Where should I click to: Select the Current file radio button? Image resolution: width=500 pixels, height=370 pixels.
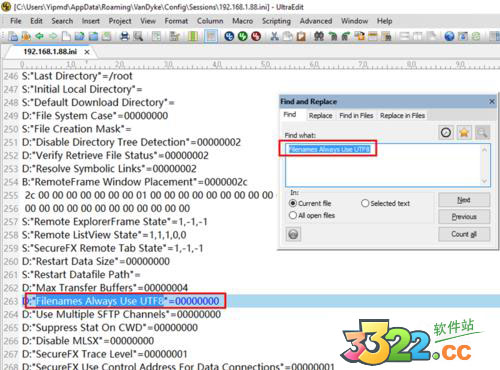pyautogui.click(x=293, y=203)
